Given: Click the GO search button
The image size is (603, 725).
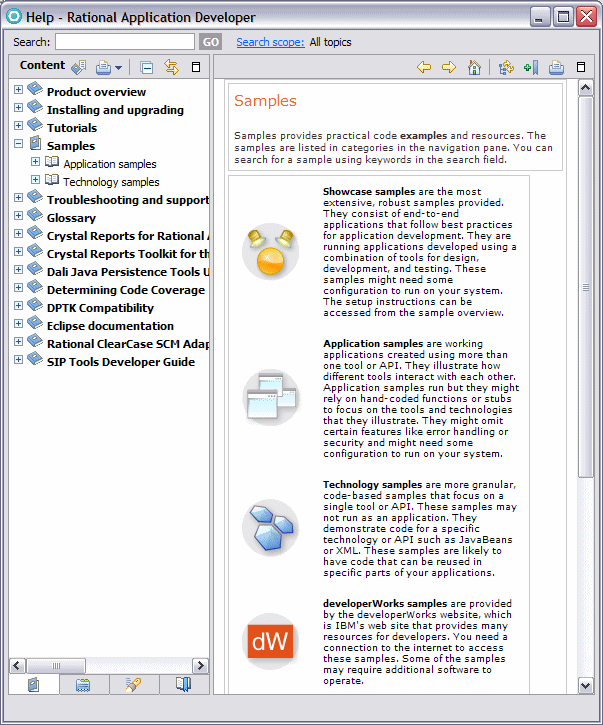Looking at the screenshot, I should click(x=210, y=42).
